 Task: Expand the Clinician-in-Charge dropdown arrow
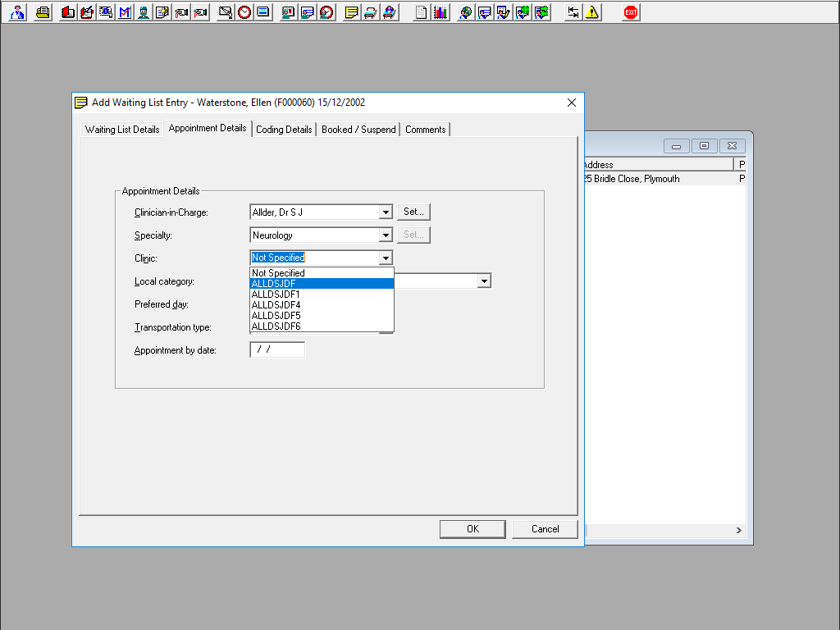386,212
